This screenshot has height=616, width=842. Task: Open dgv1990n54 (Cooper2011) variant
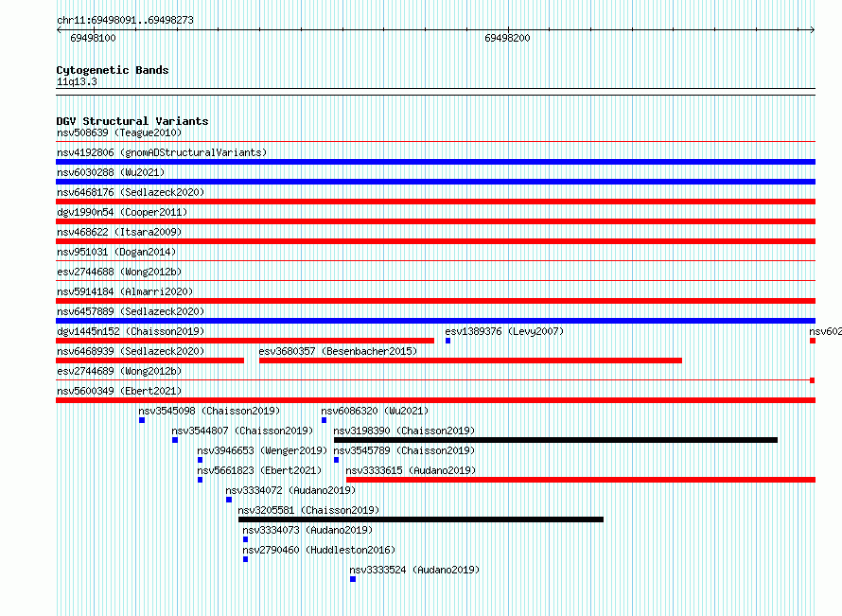(122, 212)
